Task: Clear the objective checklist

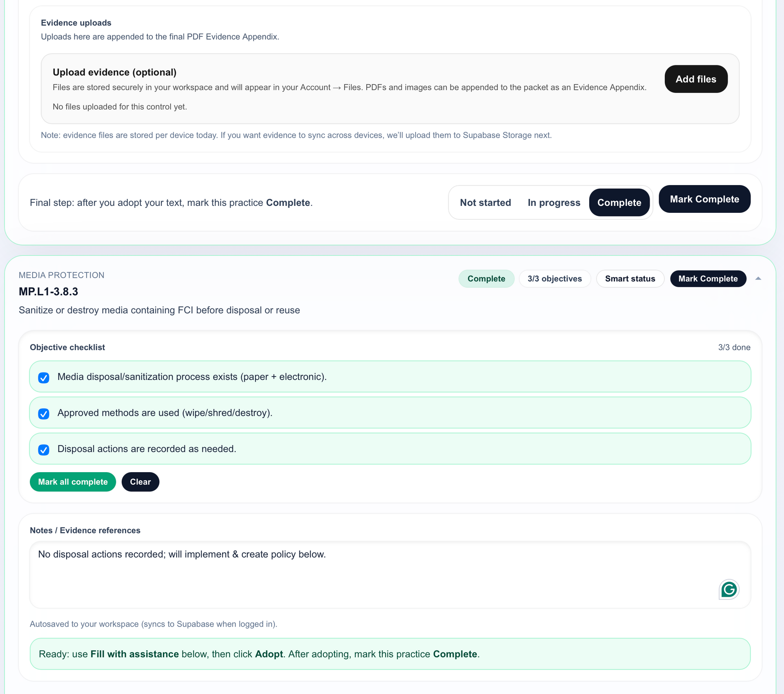Action: (140, 482)
